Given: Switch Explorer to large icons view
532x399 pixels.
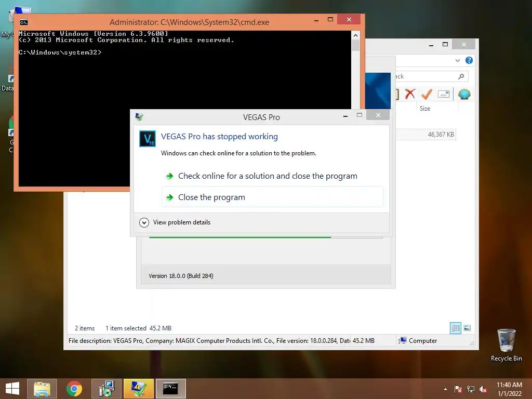Looking at the screenshot, I should (467, 328).
